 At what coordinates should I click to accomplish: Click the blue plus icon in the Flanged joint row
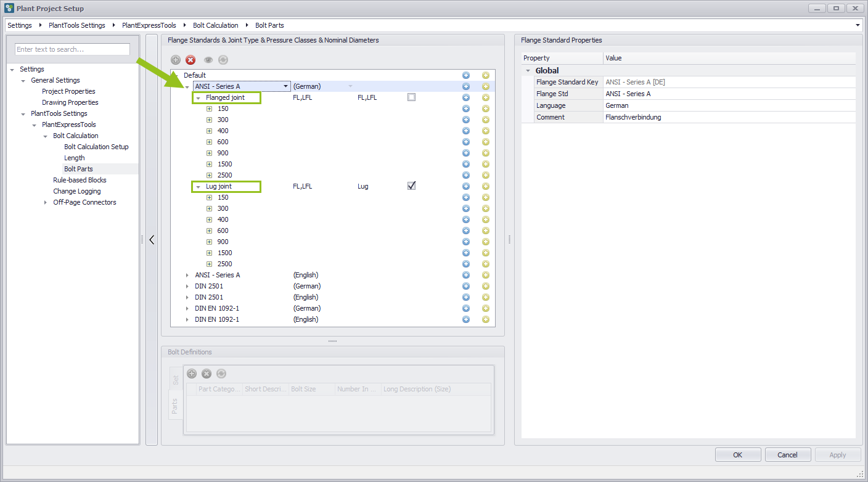click(466, 97)
